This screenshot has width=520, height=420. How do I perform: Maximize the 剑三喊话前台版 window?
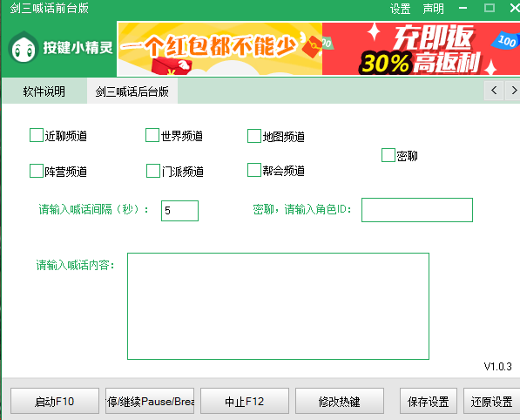[490, 8]
